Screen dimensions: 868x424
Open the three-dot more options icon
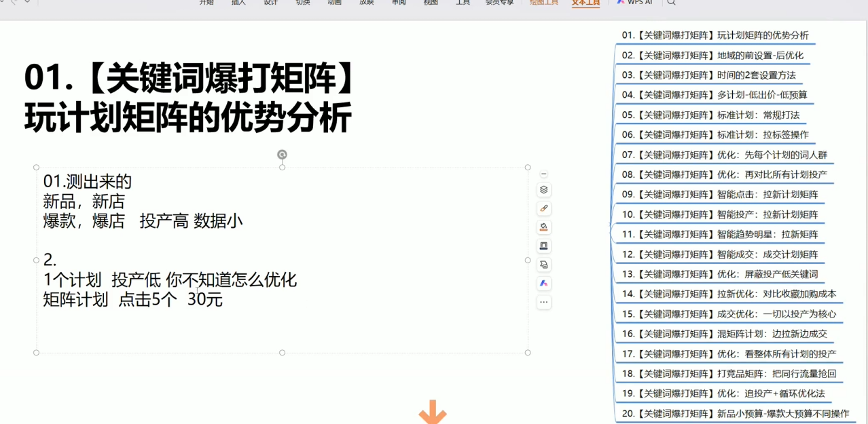[543, 302]
